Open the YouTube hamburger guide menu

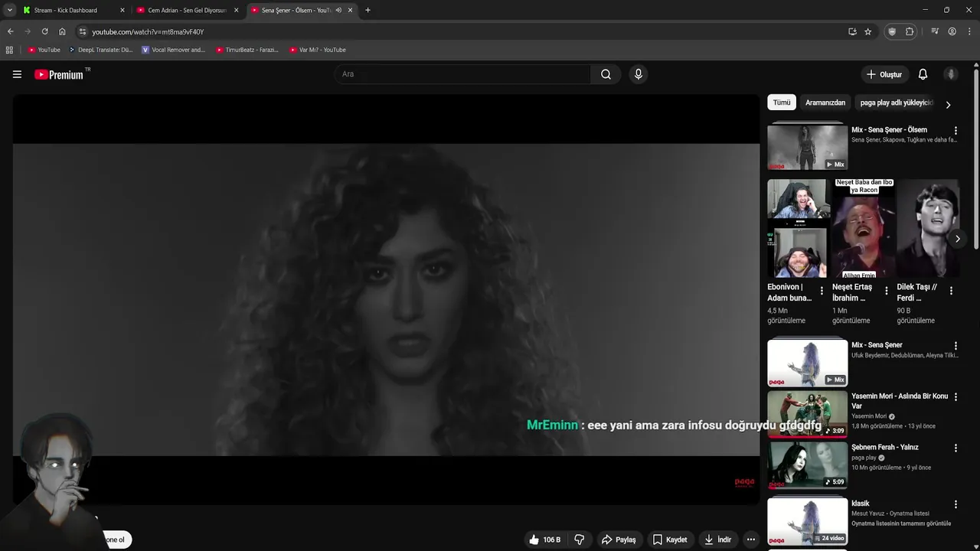click(17, 74)
